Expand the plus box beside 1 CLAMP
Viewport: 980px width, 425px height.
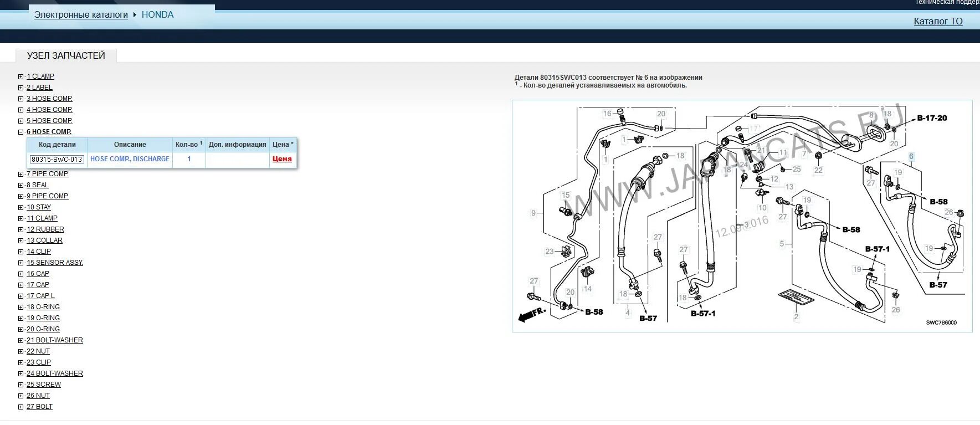(x=21, y=77)
